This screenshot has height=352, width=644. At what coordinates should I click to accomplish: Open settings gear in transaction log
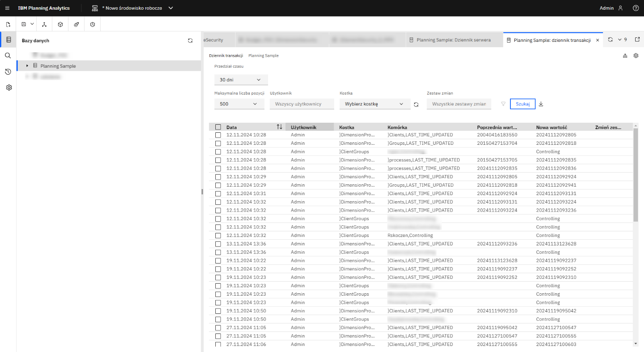pos(636,56)
